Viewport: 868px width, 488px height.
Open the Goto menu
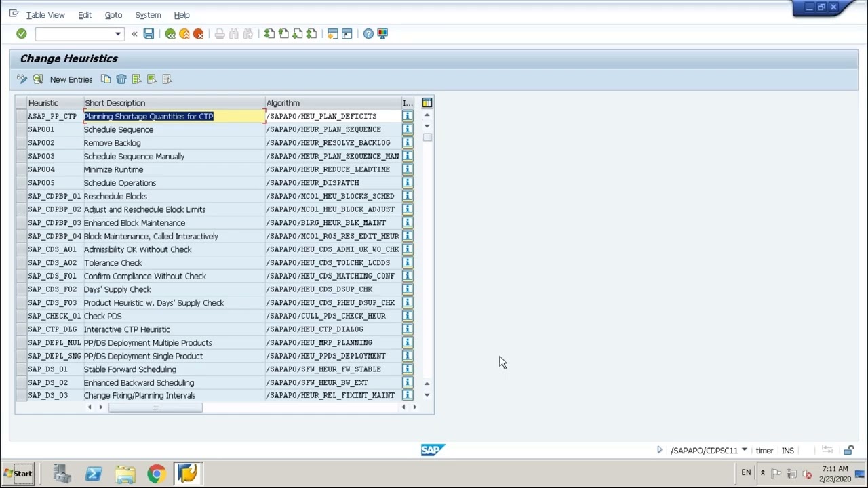tap(113, 15)
